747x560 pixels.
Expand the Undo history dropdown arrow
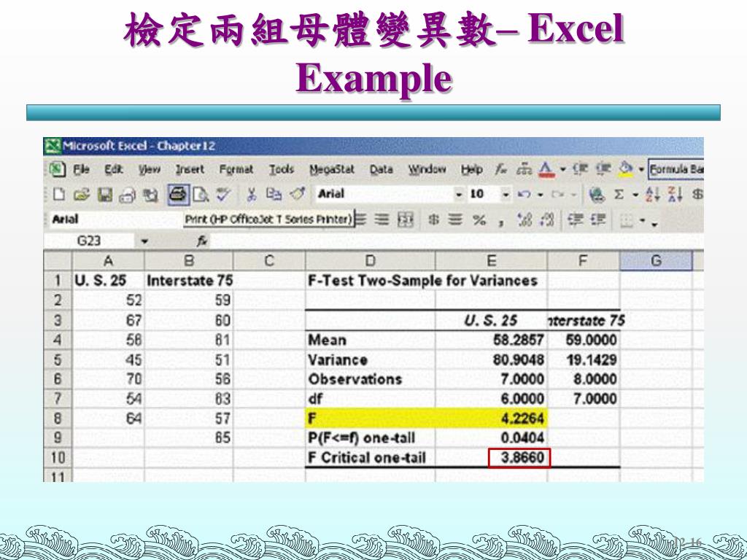coord(541,194)
